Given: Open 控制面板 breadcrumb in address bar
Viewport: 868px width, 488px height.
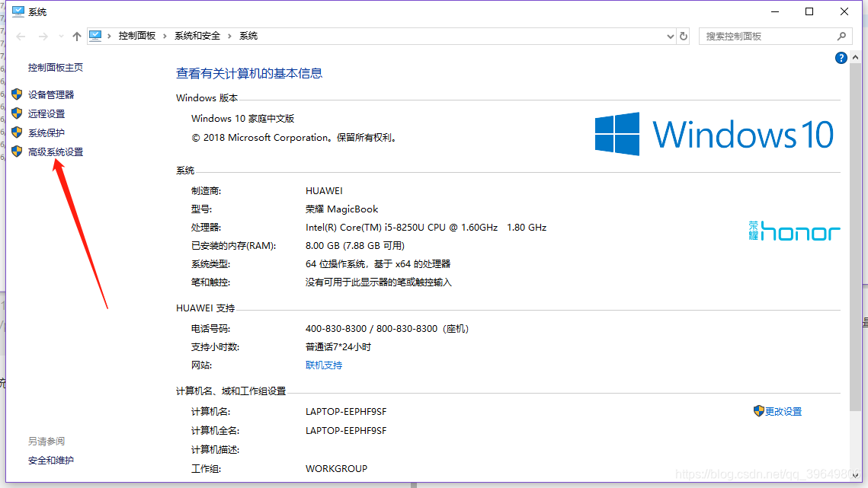Looking at the screenshot, I should (136, 36).
